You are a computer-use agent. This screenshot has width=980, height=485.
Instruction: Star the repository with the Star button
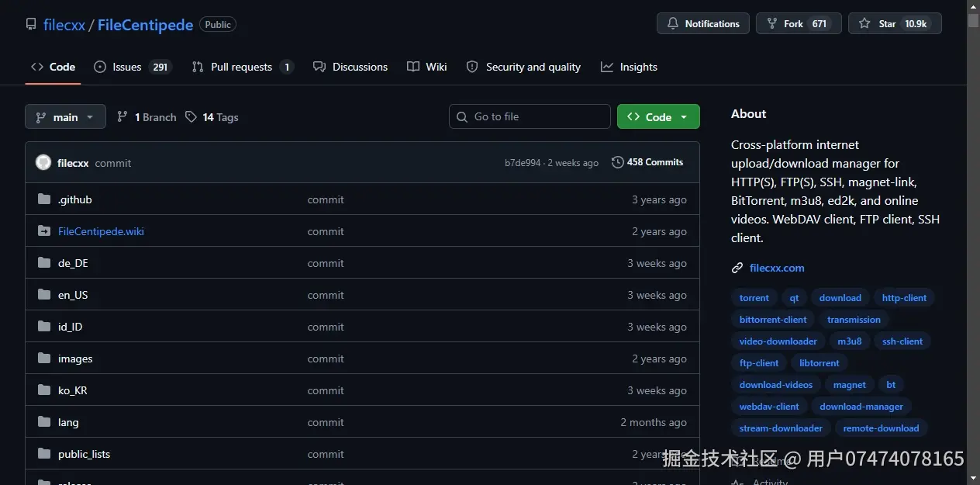(895, 24)
